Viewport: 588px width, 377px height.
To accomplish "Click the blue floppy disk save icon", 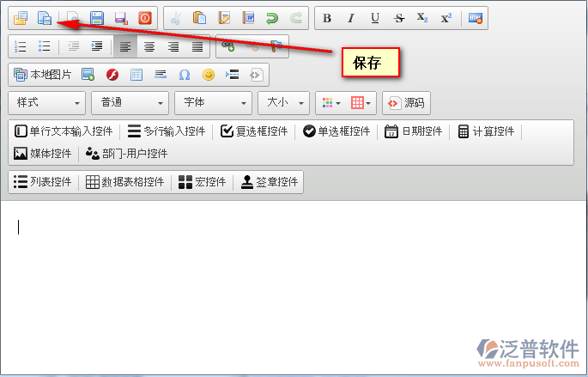I will point(97,18).
